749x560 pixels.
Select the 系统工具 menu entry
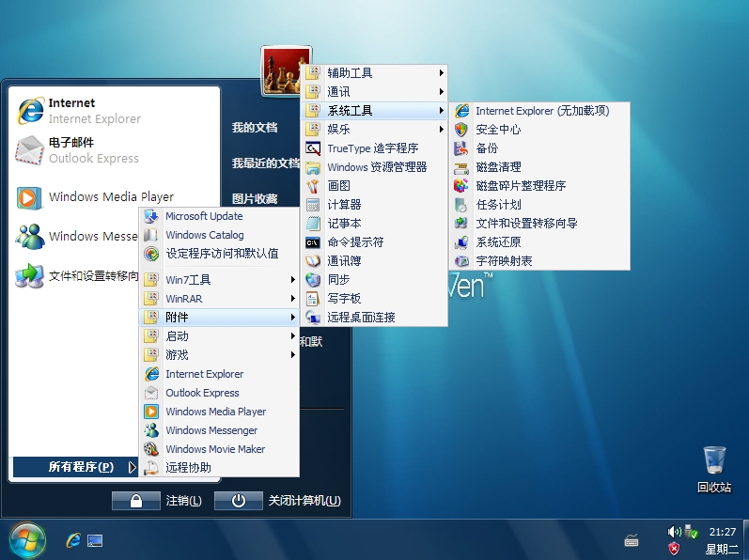click(x=374, y=111)
